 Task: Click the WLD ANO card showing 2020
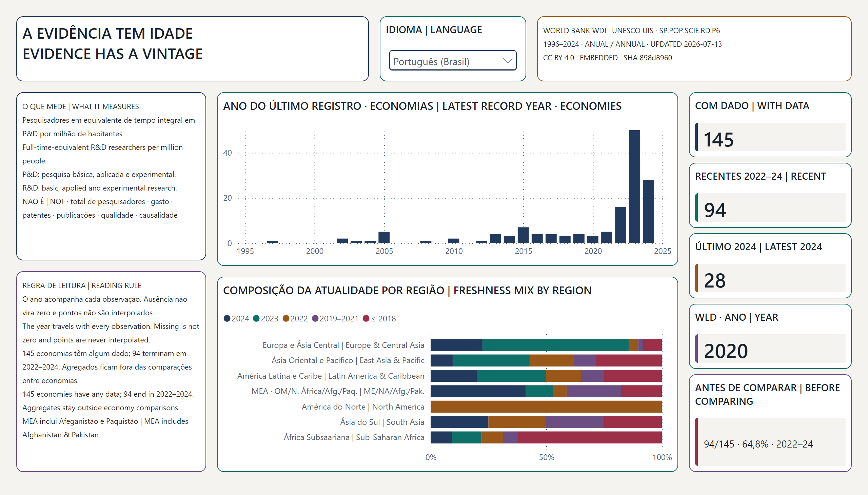pyautogui.click(x=770, y=336)
